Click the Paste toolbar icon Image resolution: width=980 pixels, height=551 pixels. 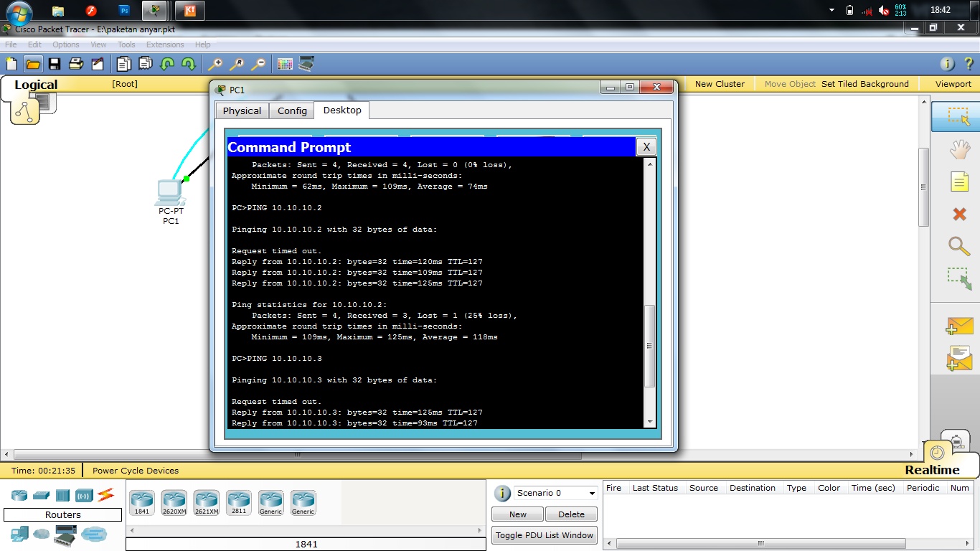146,64
